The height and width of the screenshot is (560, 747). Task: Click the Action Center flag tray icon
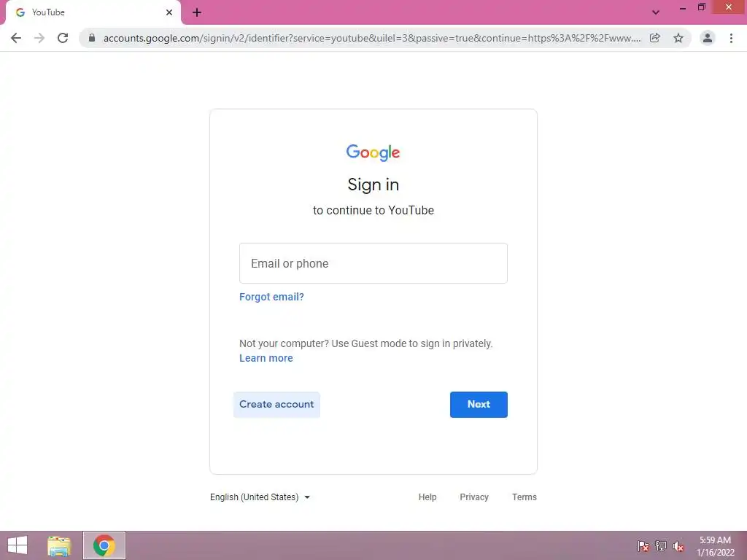643,546
